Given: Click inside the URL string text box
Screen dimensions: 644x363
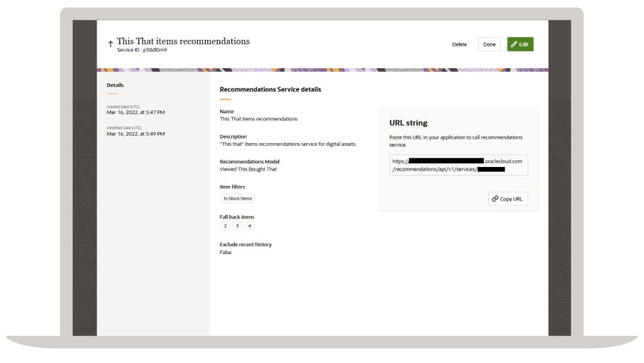Looking at the screenshot, I should pyautogui.click(x=458, y=165).
